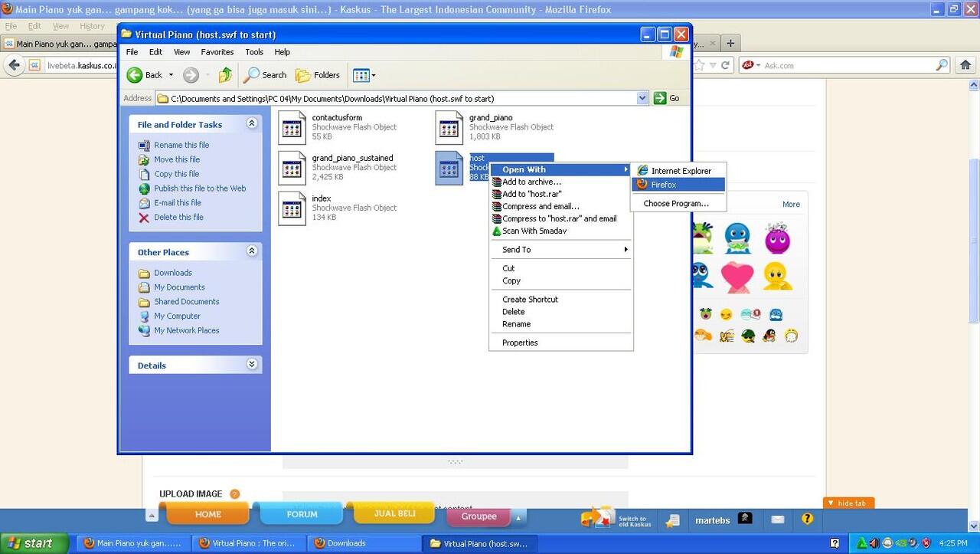Open the Edit menu in Explorer

coord(155,52)
